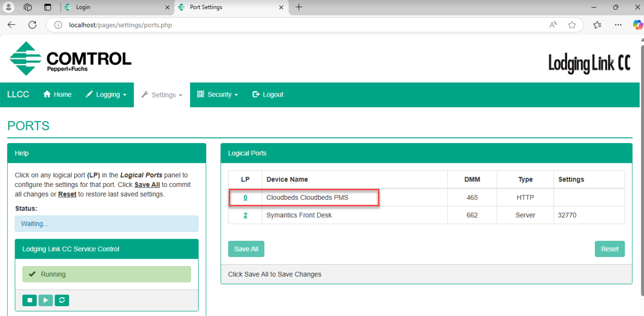Click Logout in the navigation bar
Image resolution: width=644 pixels, height=316 pixels.
[x=268, y=95]
